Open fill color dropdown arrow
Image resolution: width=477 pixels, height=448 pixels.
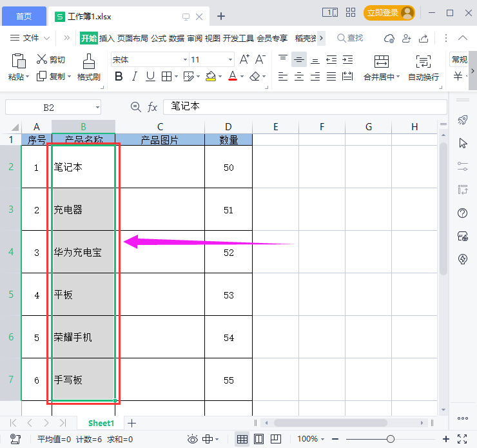click(220, 76)
